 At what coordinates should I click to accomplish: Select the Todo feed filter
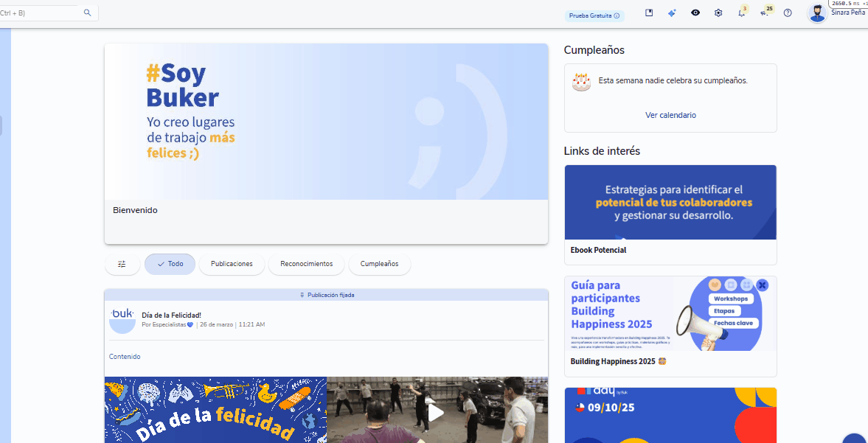[x=170, y=264]
